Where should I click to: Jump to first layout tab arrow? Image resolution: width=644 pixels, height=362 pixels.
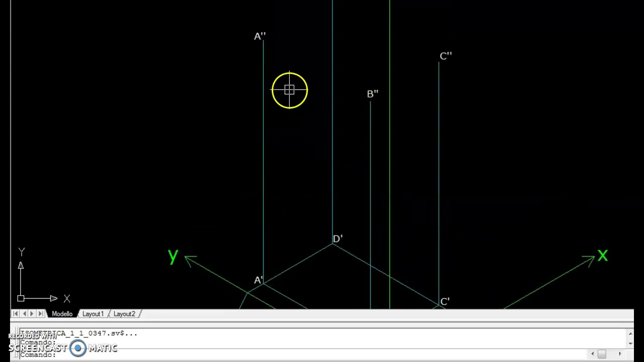coord(15,314)
